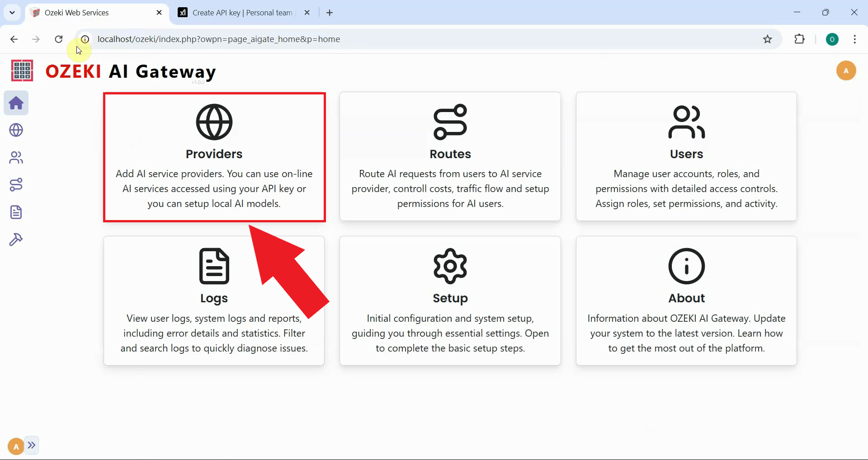
Task: Open the browser menu with three dots
Action: [854, 39]
